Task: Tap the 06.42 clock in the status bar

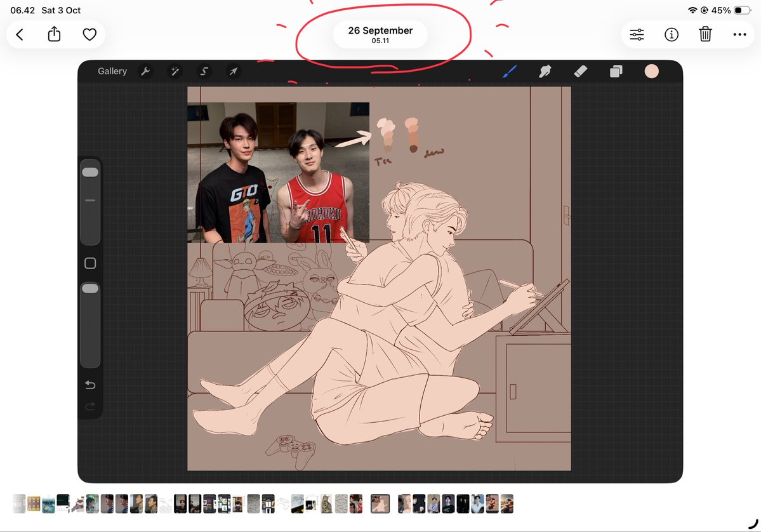Action: click(22, 10)
